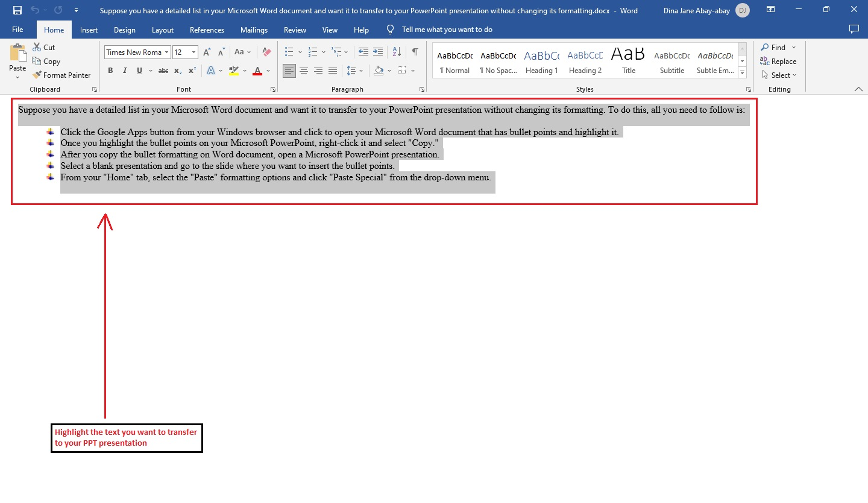868x503 pixels.
Task: Click the Copy button in Clipboard group
Action: point(46,61)
